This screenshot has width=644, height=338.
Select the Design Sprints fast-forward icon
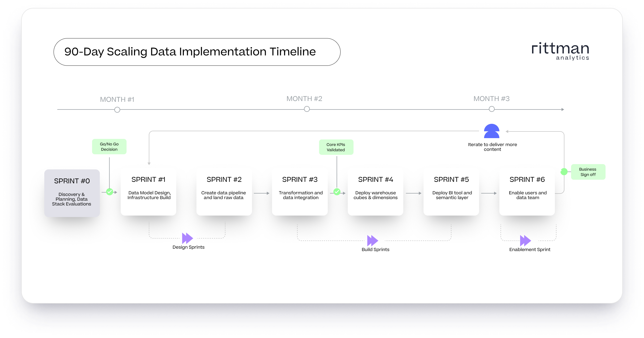coord(187,238)
